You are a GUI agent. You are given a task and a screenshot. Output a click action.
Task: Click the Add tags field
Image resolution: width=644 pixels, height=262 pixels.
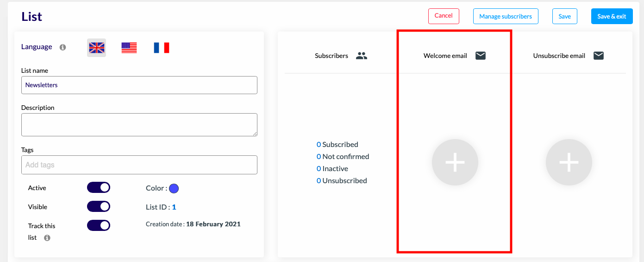click(139, 165)
